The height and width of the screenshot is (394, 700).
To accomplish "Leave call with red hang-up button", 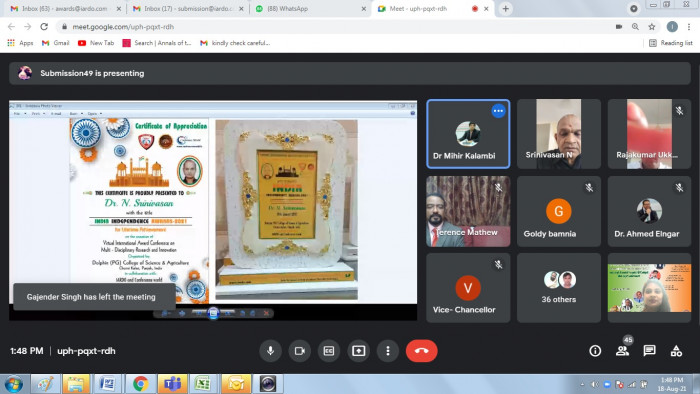I will click(421, 351).
